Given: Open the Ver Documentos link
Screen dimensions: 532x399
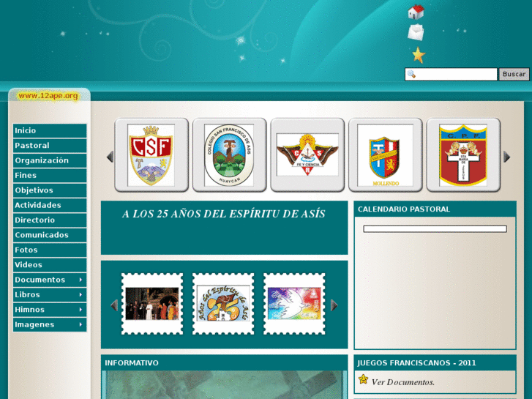Looking at the screenshot, I should click(x=402, y=382).
